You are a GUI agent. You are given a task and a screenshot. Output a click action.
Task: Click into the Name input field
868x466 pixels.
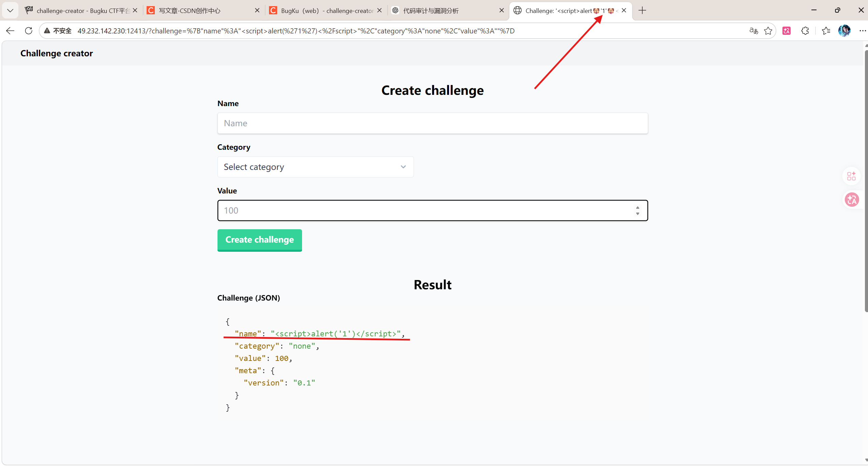point(433,123)
